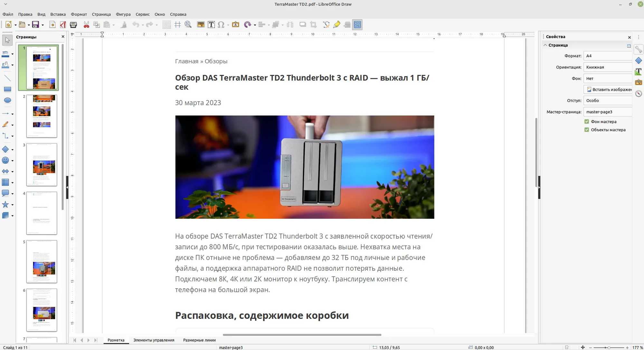Click the horizontal scrollbar under the document
The width and height of the screenshot is (644, 350).
pos(302,335)
